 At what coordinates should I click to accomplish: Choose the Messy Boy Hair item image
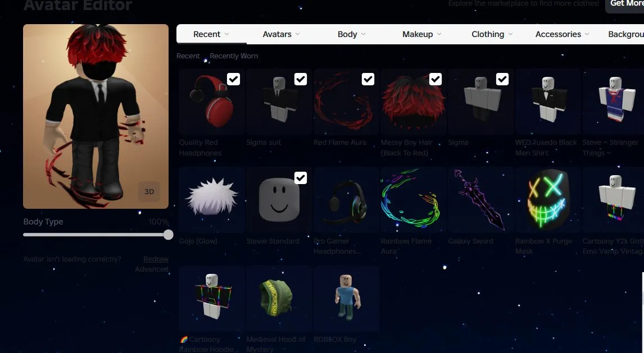(x=414, y=102)
